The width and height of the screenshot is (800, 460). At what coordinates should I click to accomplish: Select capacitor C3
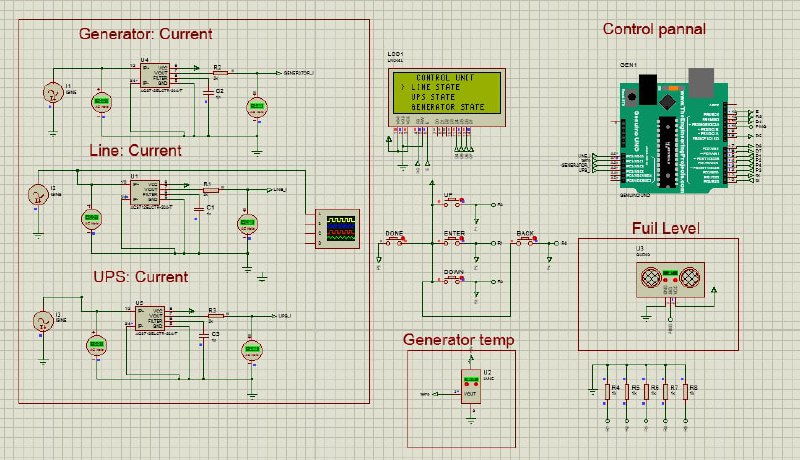203,335
